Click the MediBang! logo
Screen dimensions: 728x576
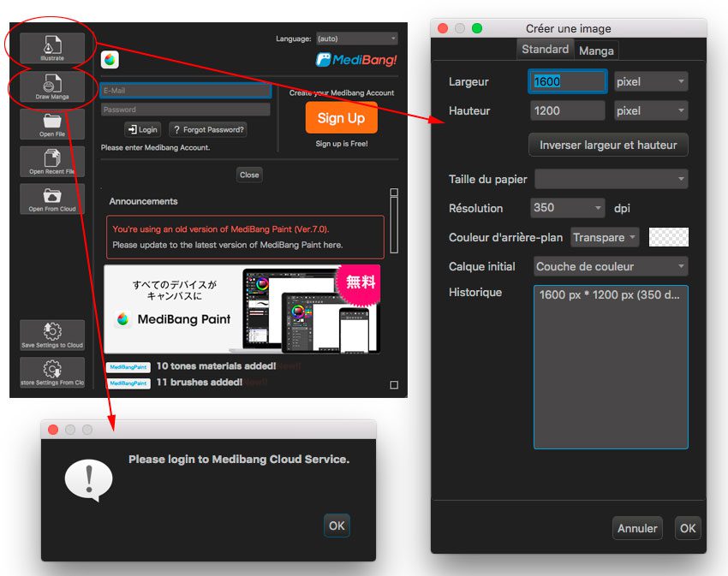(x=356, y=59)
